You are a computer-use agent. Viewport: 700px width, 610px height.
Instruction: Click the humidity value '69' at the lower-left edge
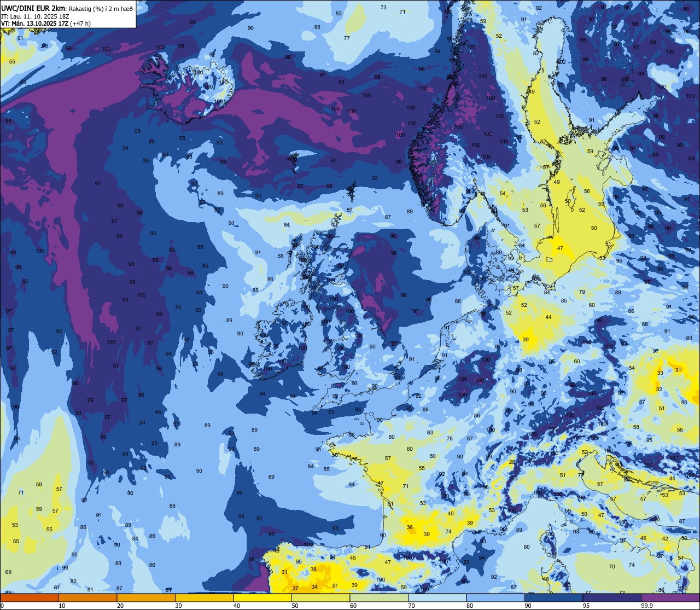pos(8,572)
